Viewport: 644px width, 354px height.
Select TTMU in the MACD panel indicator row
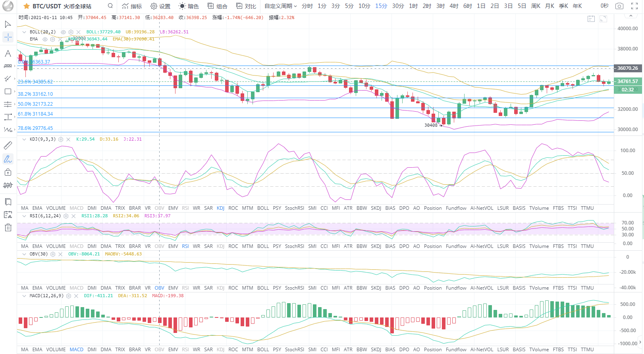[587, 350]
